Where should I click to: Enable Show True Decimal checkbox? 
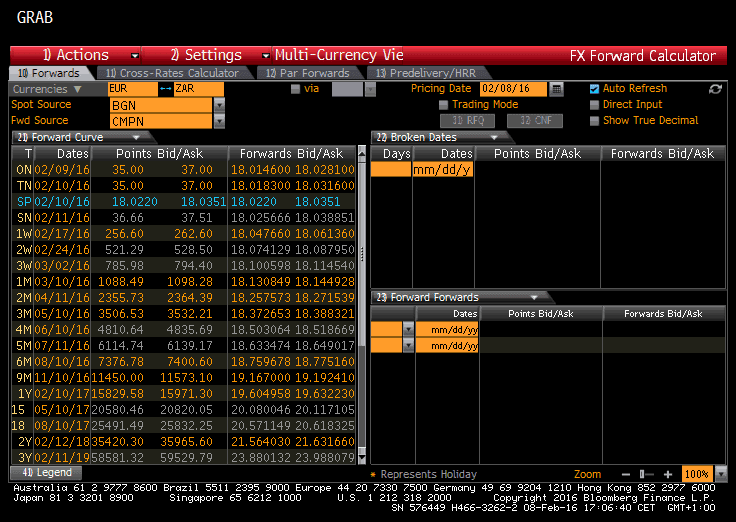(x=594, y=121)
